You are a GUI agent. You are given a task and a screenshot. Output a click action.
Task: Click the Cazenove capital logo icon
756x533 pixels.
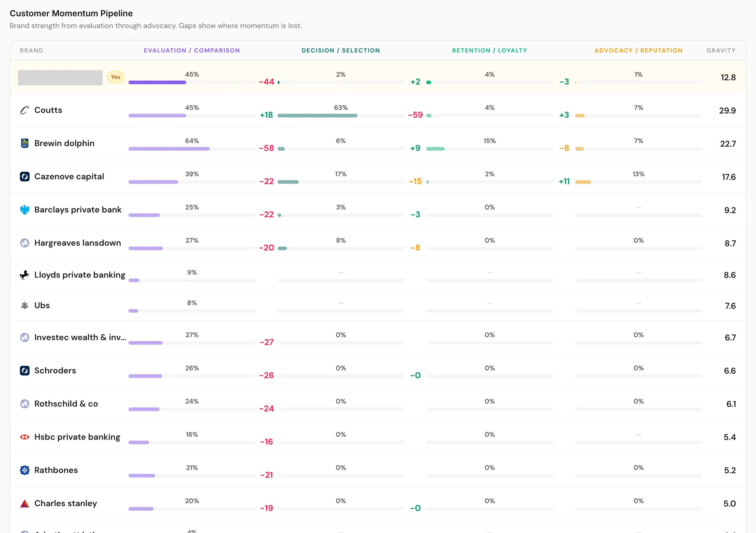[x=25, y=177]
